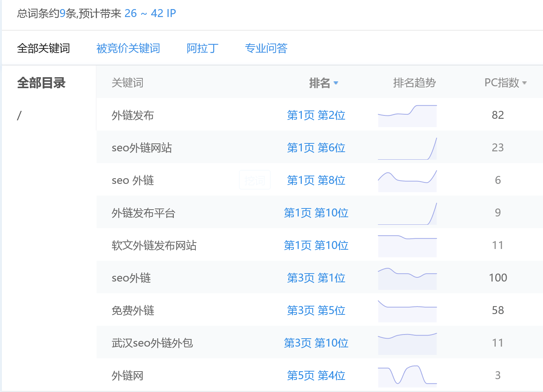Click the 关键词 column header
The width and height of the screenshot is (543, 392).
click(128, 83)
